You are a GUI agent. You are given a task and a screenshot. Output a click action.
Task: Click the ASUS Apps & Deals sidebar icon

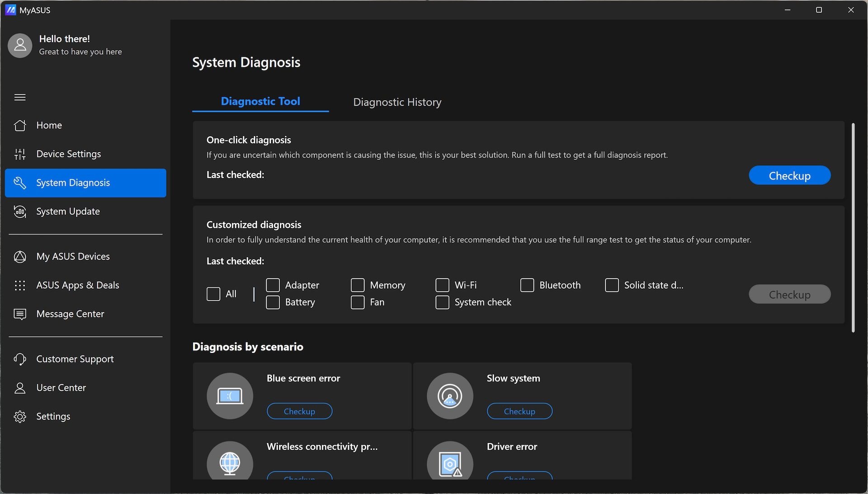[x=20, y=285]
